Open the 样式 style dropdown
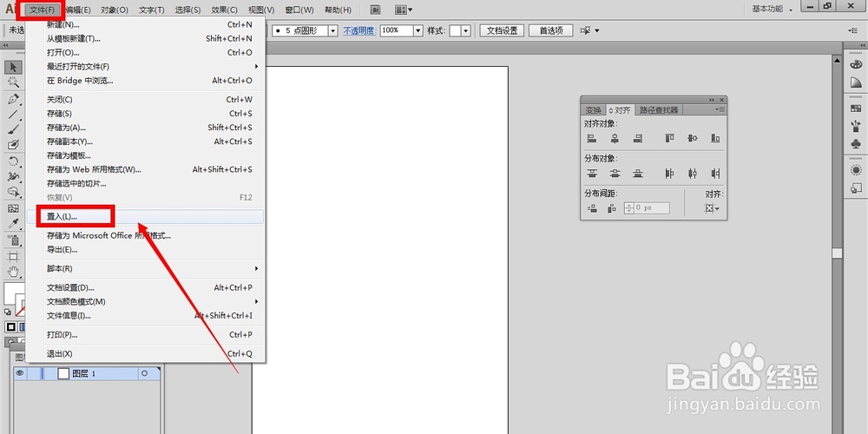 [x=465, y=31]
